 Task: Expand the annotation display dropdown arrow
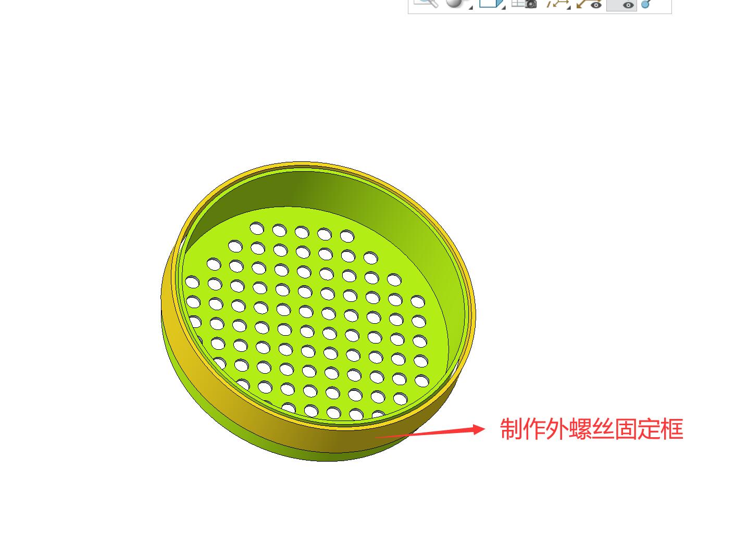tap(569, 7)
